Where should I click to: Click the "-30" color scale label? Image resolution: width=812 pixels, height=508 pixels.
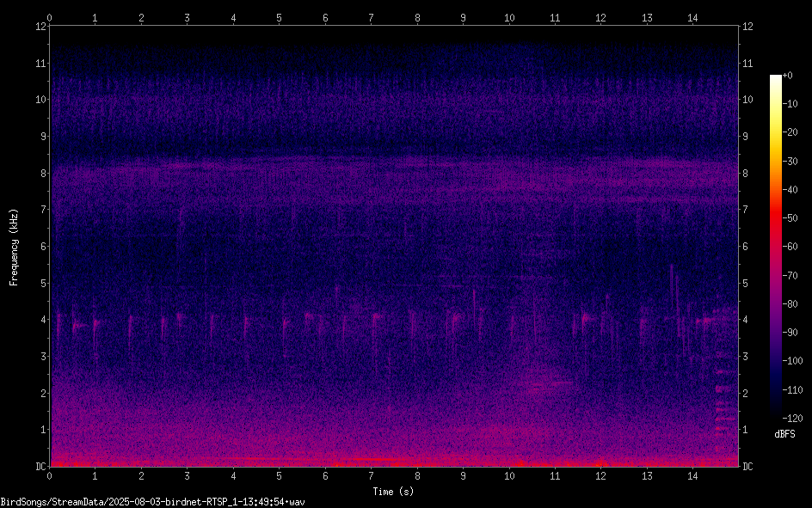(x=790, y=162)
